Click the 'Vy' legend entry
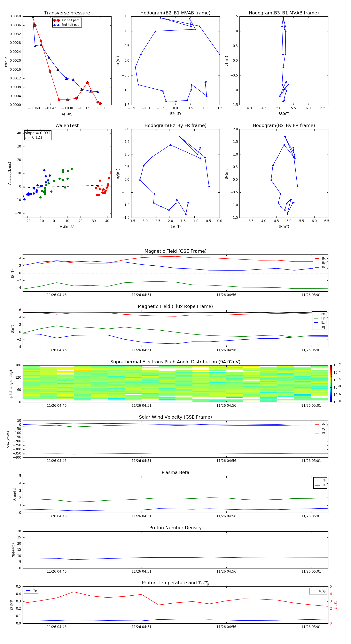 [x=320, y=429]
